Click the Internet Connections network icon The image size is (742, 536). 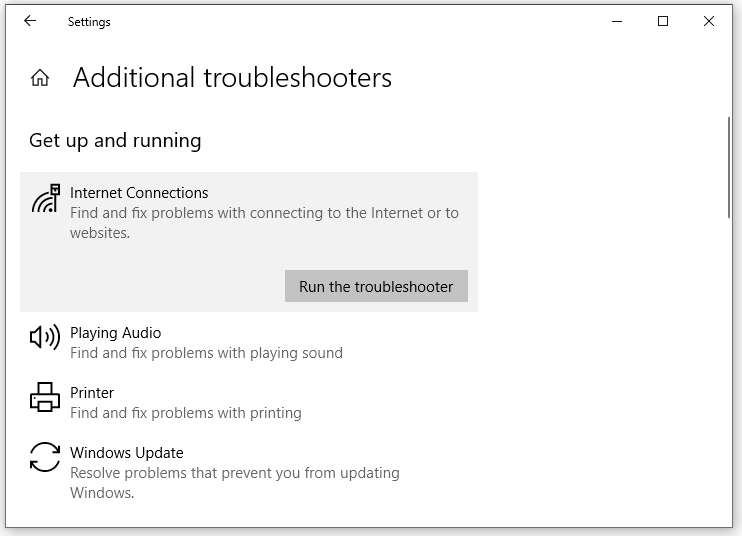click(x=45, y=200)
